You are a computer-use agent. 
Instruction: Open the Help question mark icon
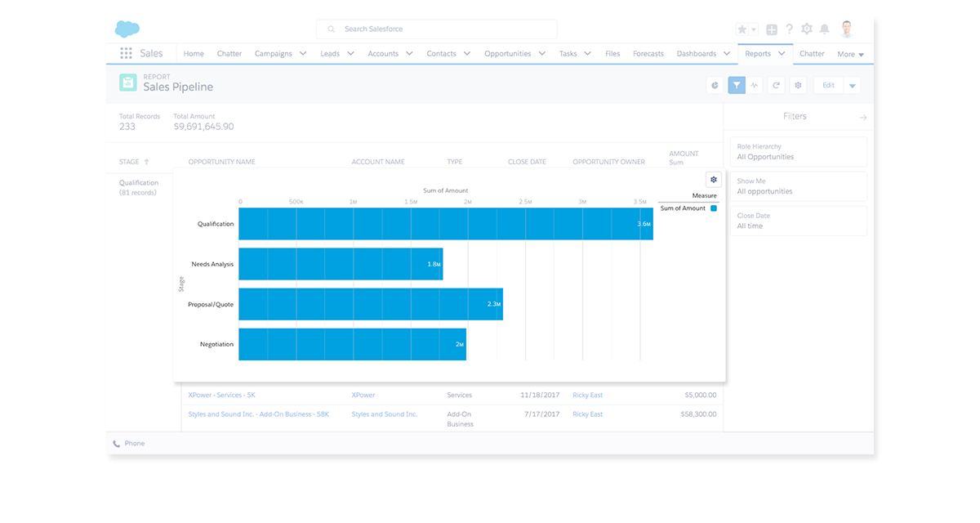(x=789, y=29)
